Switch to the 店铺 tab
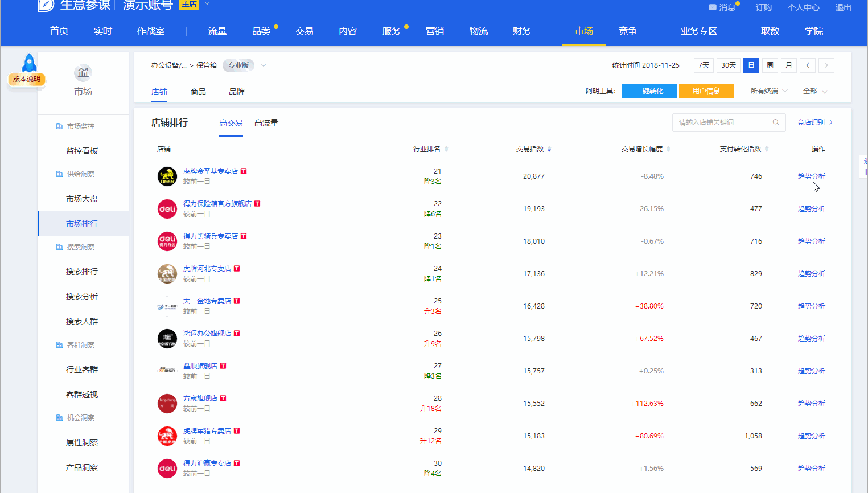The height and width of the screenshot is (493, 868). pyautogui.click(x=159, y=92)
